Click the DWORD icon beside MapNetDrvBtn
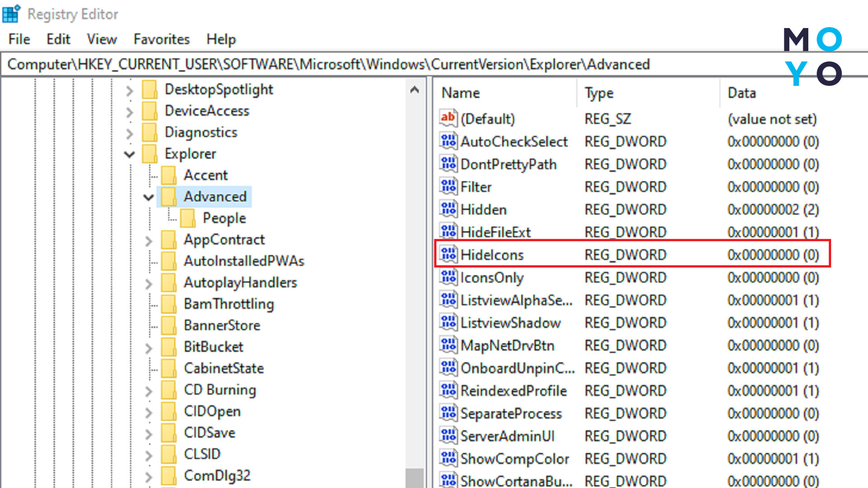Image resolution: width=868 pixels, height=488 pixels. click(448, 345)
